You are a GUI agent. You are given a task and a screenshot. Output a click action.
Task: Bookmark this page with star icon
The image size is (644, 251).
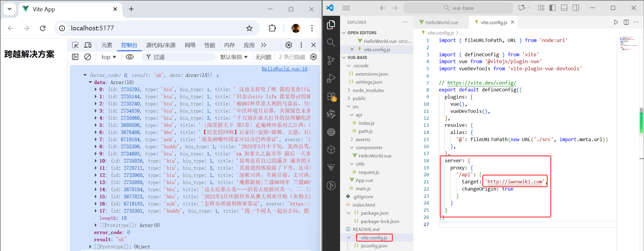[249, 28]
